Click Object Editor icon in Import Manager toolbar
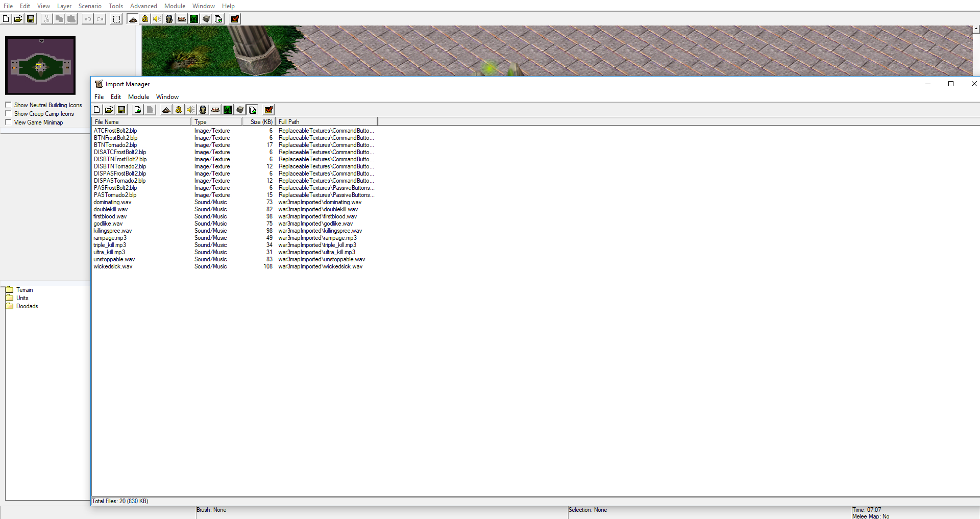Viewport: 980px width, 519px height. pyautogui.click(x=203, y=110)
